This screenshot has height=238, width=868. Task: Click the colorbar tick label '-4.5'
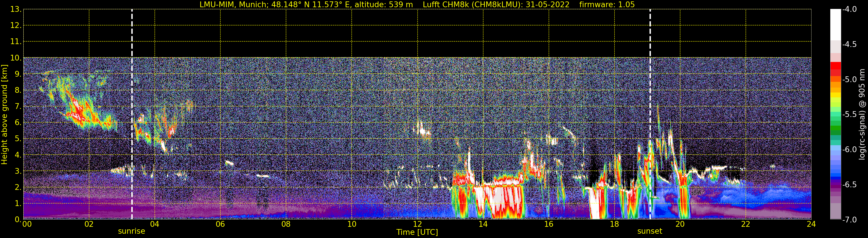pos(850,44)
